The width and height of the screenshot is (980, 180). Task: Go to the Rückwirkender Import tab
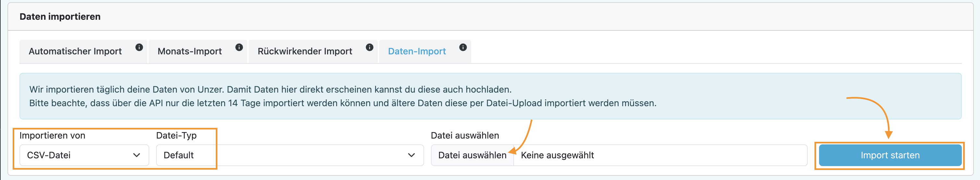[x=305, y=52]
